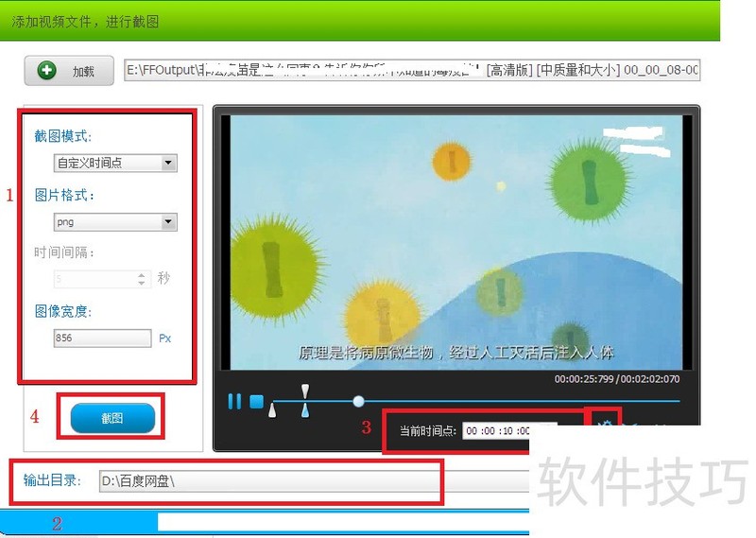Click the 截图模式 label

pos(63,136)
